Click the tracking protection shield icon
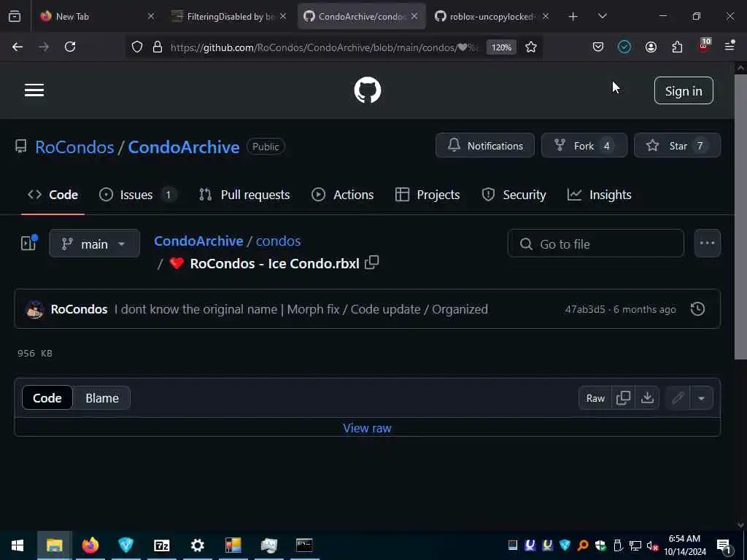 [x=137, y=47]
